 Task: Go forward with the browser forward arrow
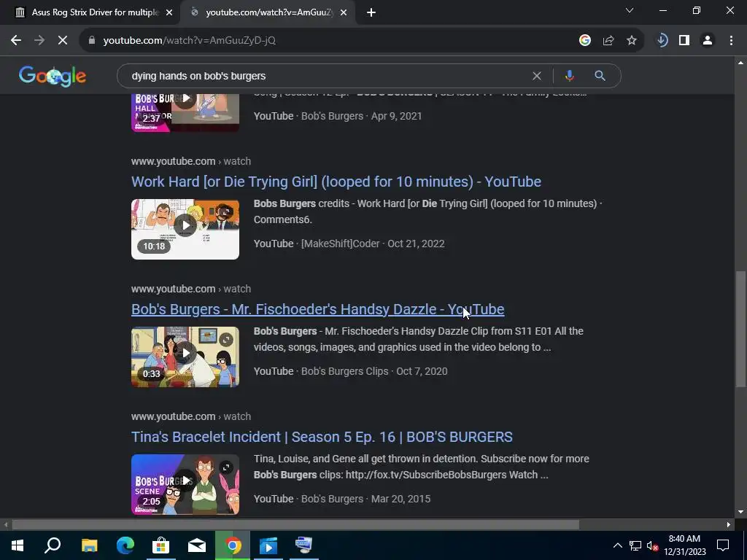[x=39, y=41]
